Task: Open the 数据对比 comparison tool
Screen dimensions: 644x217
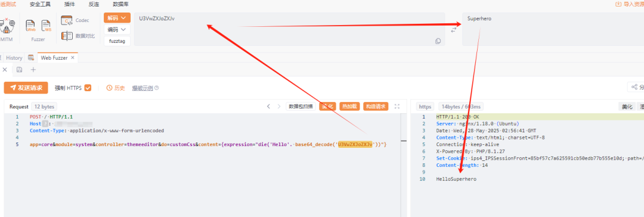Action: (78, 36)
